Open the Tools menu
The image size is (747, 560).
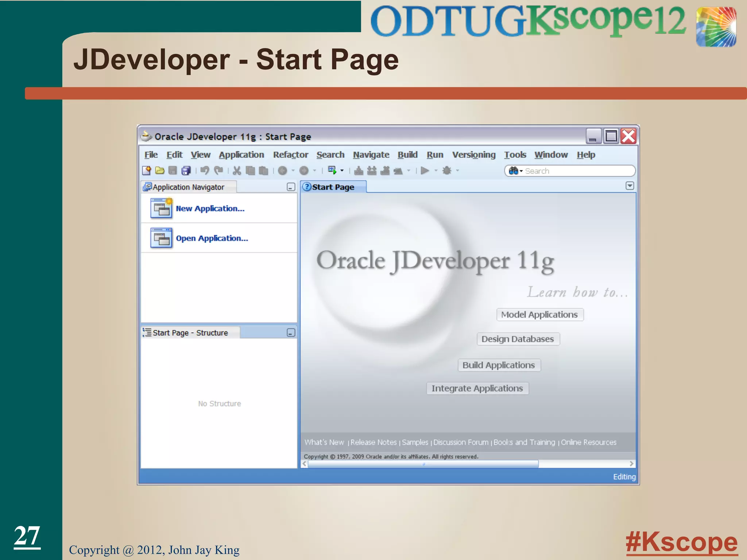[515, 155]
